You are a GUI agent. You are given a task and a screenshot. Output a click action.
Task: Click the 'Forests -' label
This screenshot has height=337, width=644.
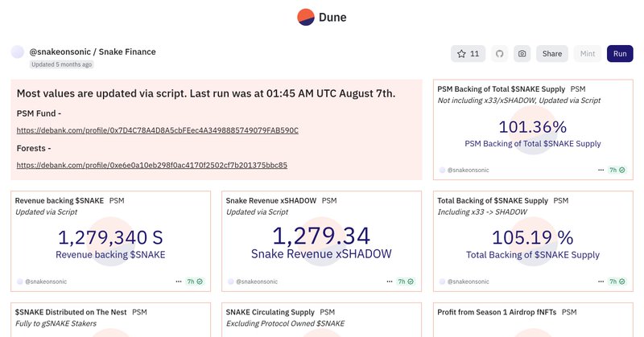point(34,149)
